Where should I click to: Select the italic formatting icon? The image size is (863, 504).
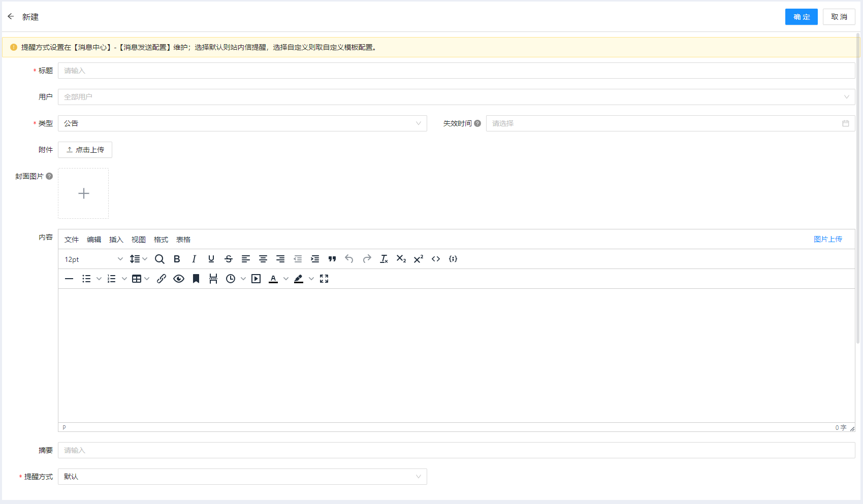point(194,259)
